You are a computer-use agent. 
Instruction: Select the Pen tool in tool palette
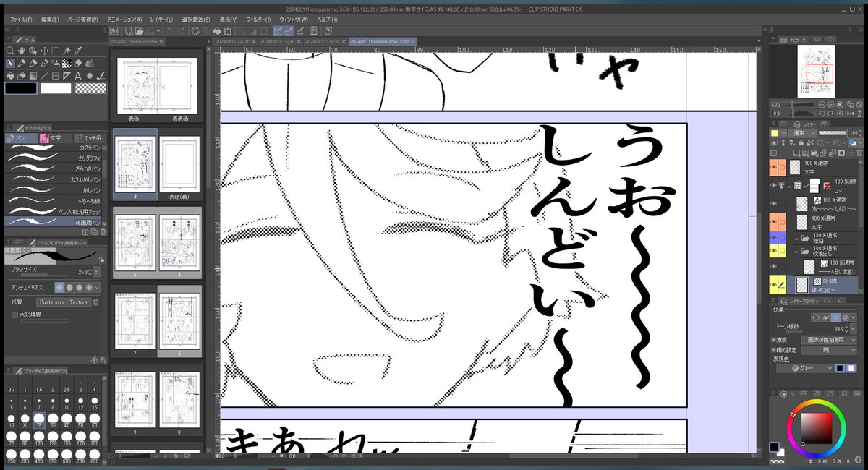coord(10,63)
